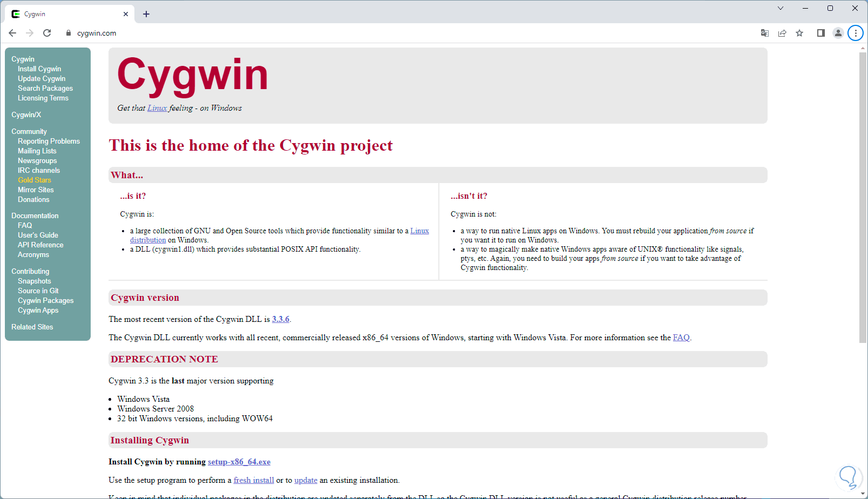
Task: Click the browser back arrow
Action: click(x=12, y=33)
